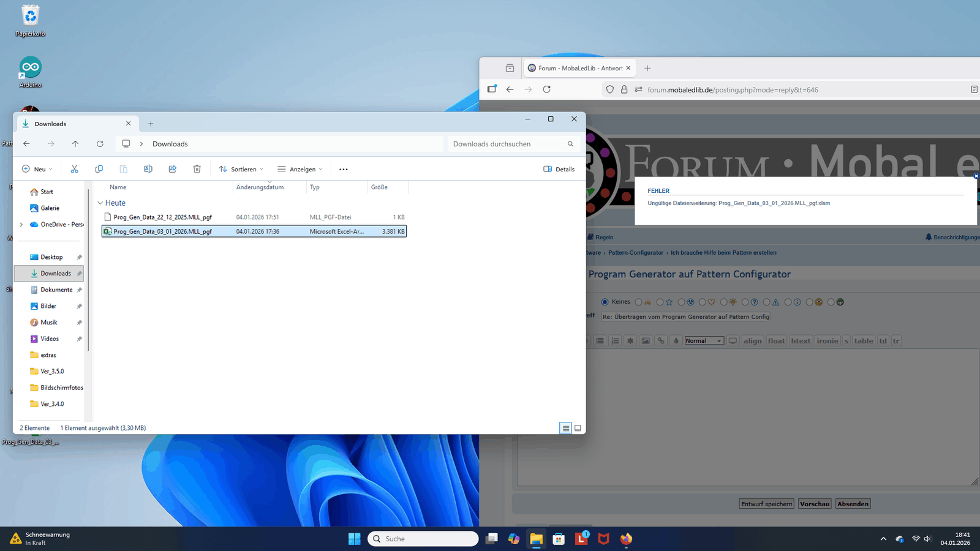The height and width of the screenshot is (551, 980).
Task: Go up one folder level in Explorer
Action: point(75,144)
